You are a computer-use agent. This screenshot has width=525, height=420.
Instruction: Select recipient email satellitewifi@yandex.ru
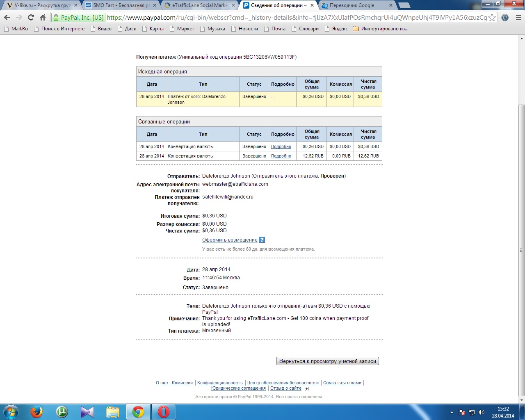tap(228, 197)
